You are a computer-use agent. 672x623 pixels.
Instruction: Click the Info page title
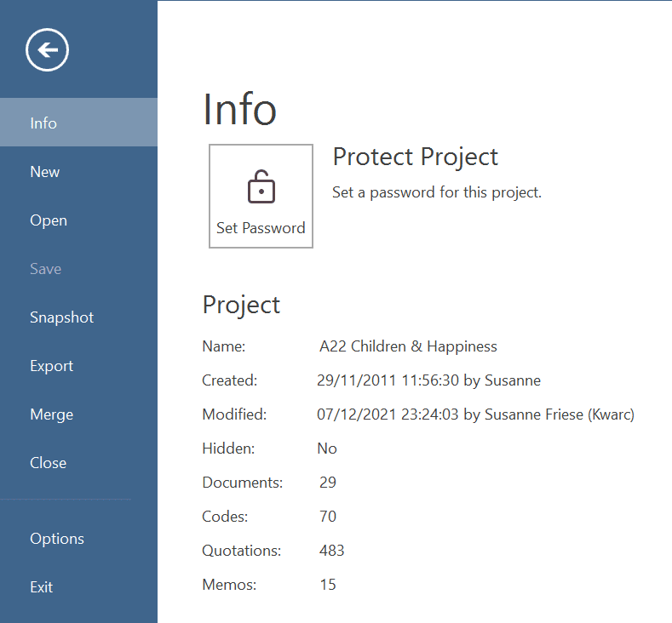(x=239, y=109)
